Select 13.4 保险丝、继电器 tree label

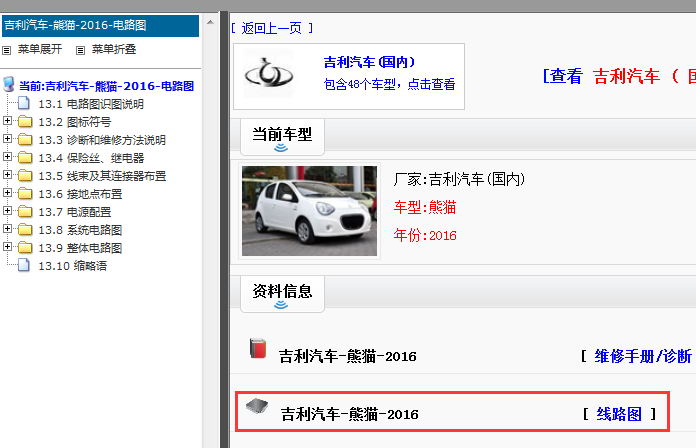[x=91, y=158]
